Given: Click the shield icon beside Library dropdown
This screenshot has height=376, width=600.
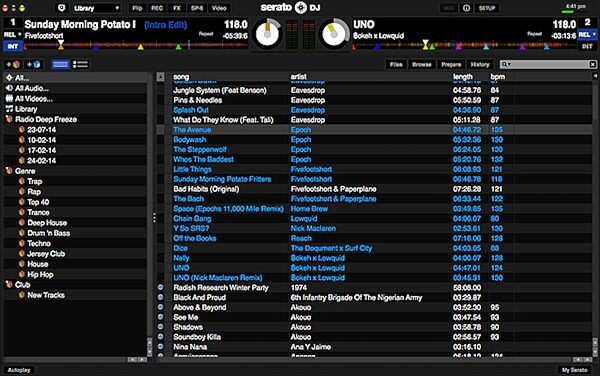Looking at the screenshot, I should point(61,8).
